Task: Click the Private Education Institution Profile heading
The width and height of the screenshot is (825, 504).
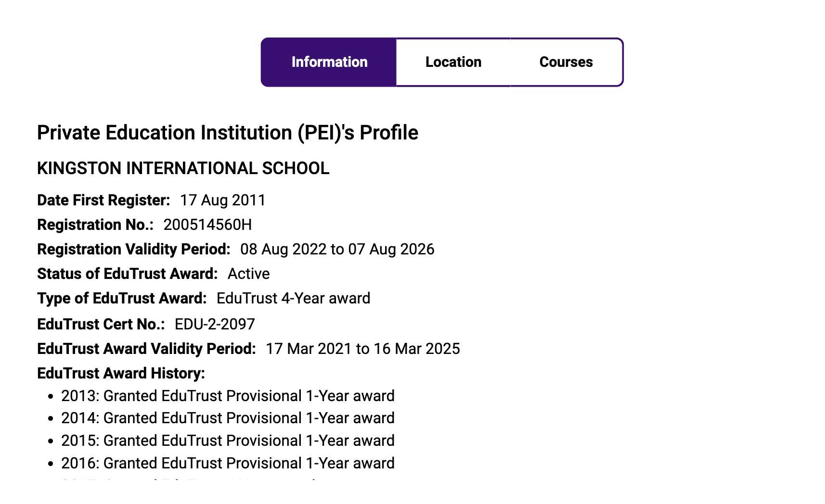Action: click(227, 133)
